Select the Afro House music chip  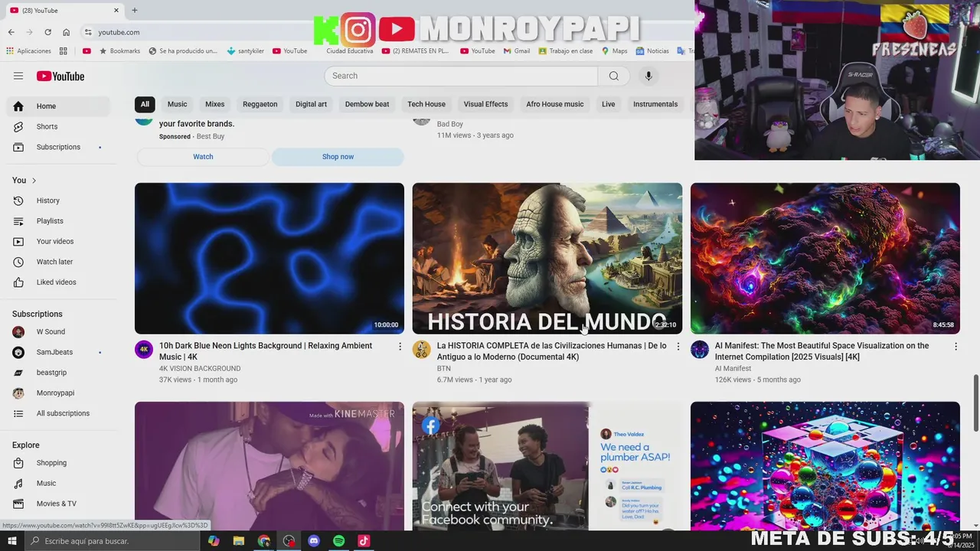point(555,104)
